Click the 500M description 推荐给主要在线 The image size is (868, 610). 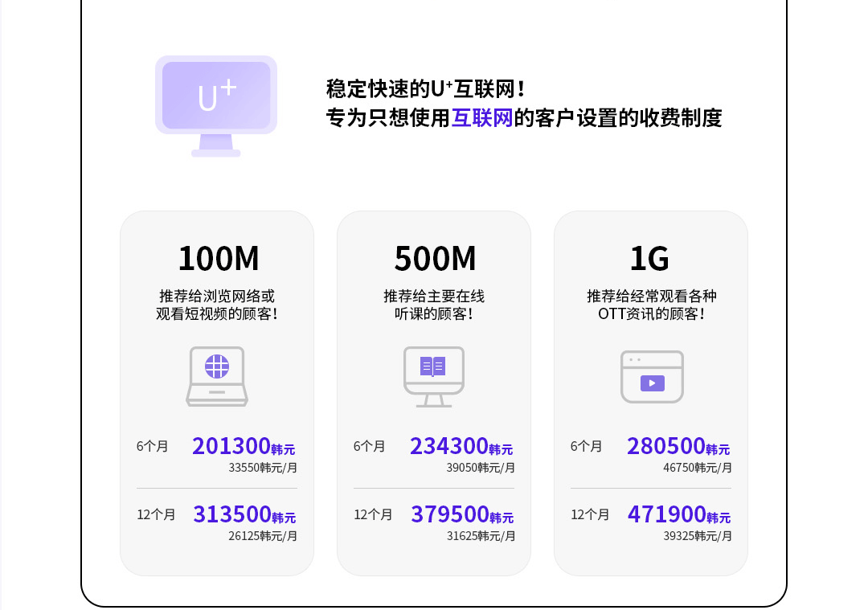(x=434, y=296)
